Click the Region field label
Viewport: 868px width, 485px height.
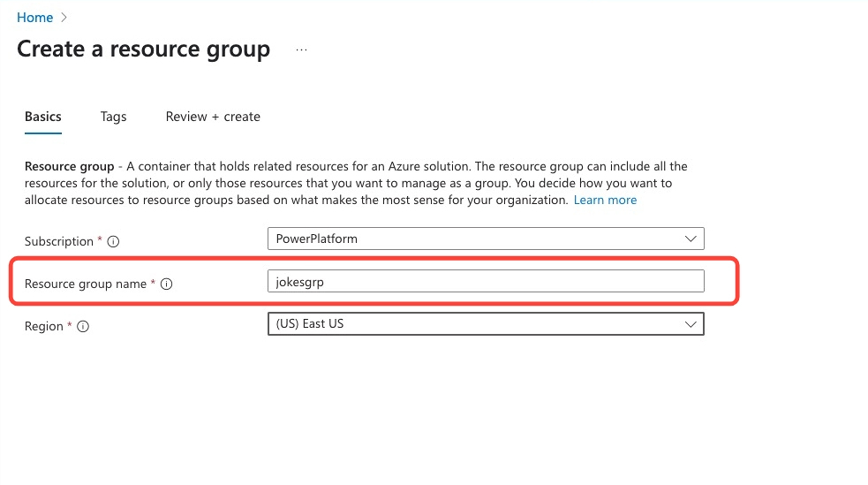[44, 327]
